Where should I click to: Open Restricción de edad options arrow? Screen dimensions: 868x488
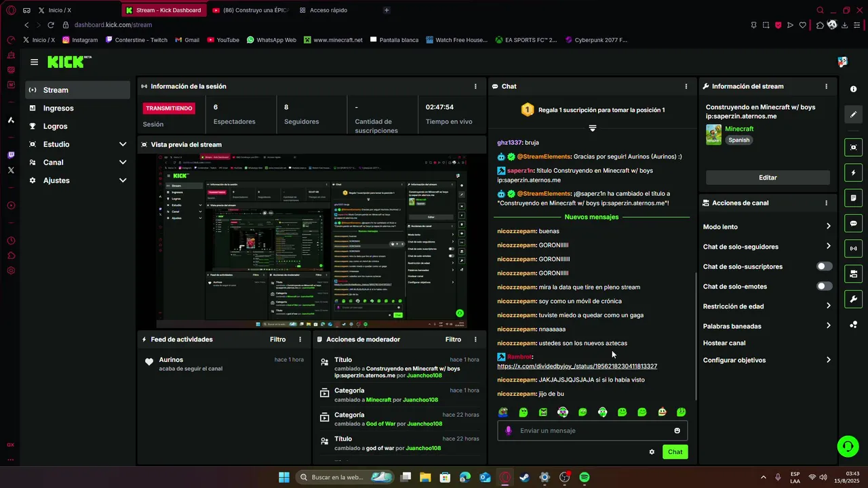pos(828,306)
